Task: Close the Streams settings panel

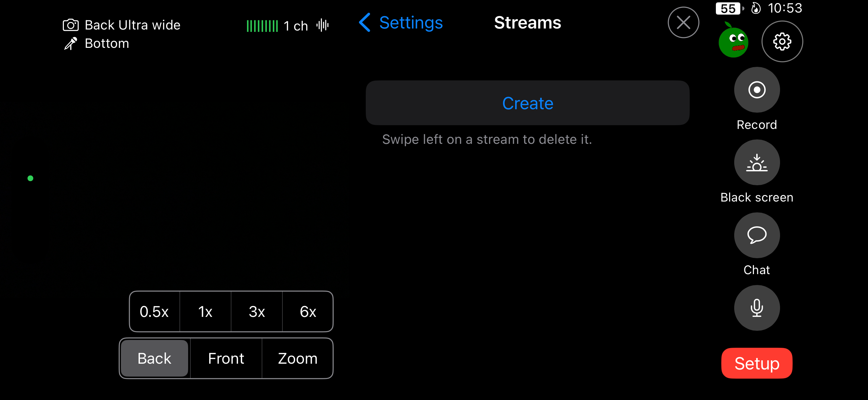Action: tap(683, 23)
